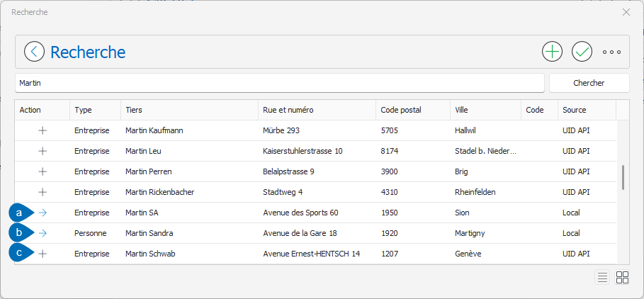644x299 pixels.
Task: Add Martin Leu with its plus icon
Action: pyautogui.click(x=43, y=151)
